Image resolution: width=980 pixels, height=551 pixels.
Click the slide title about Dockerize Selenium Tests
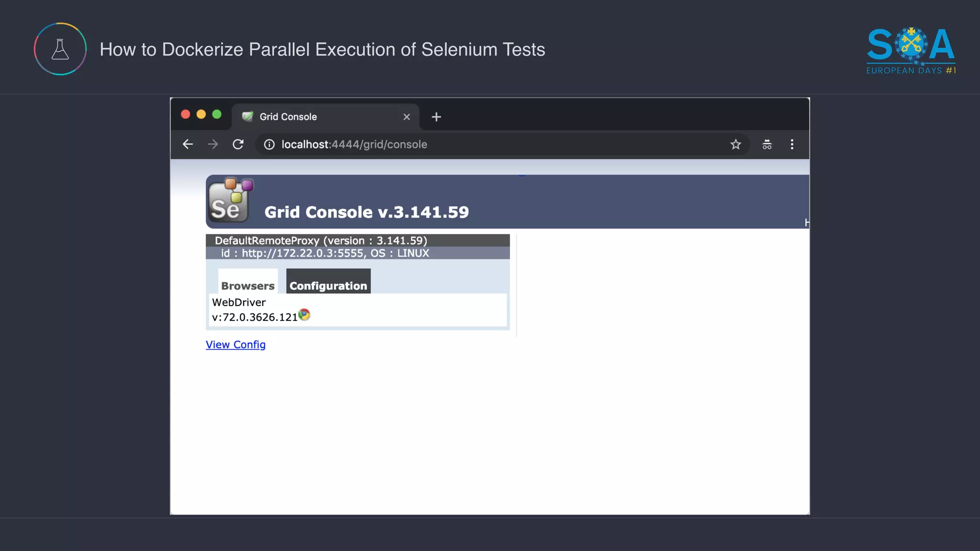323,49
